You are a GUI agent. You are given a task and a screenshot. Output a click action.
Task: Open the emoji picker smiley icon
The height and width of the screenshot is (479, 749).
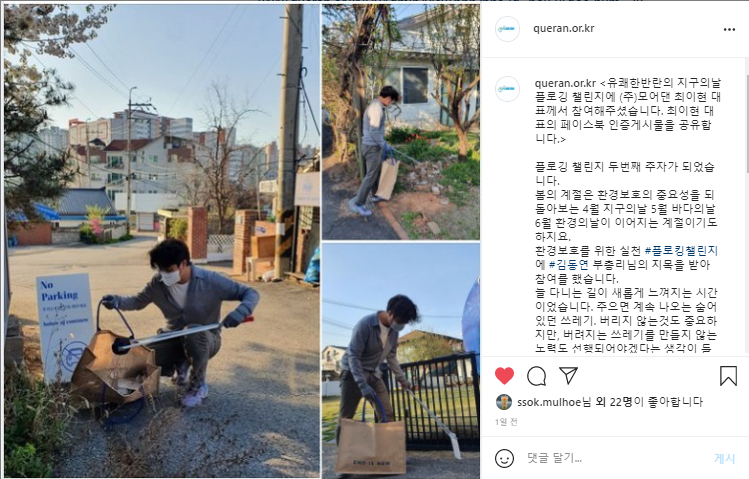(x=504, y=458)
